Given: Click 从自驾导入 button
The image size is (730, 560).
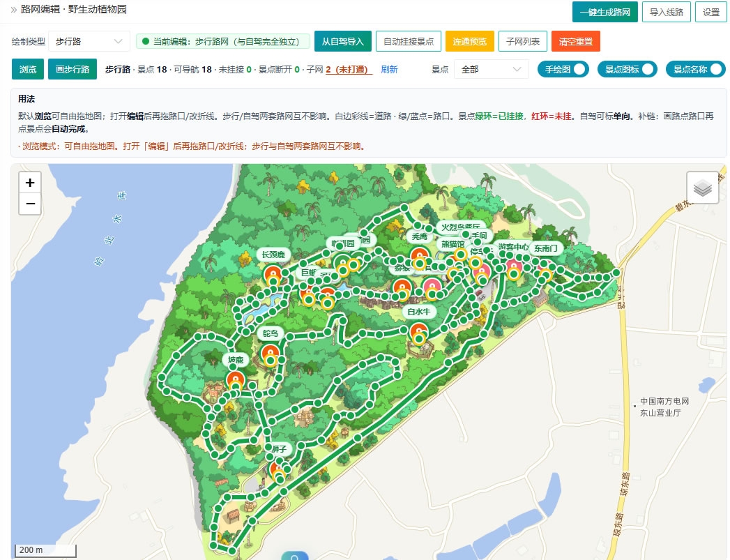Looking at the screenshot, I should 342,41.
